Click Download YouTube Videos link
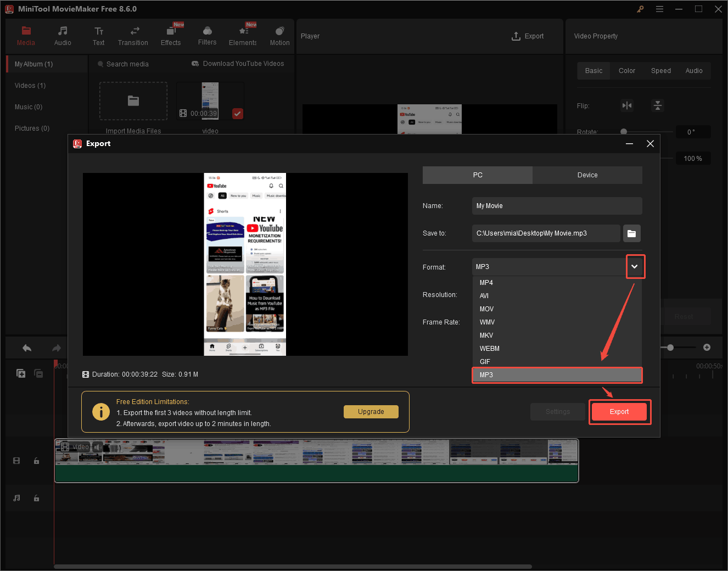This screenshot has width=728, height=571. click(x=238, y=64)
